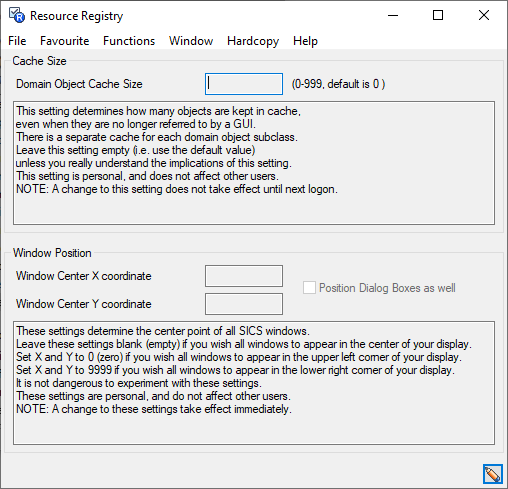
Task: Click the Resource Registry title bar app icon
Action: (x=16, y=15)
